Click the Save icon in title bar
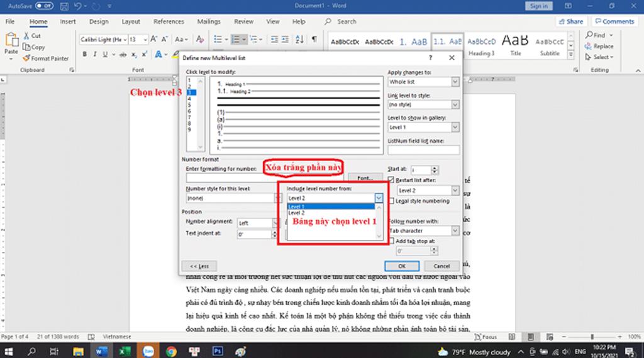Screen dimensions: 644x358 (64, 6)
